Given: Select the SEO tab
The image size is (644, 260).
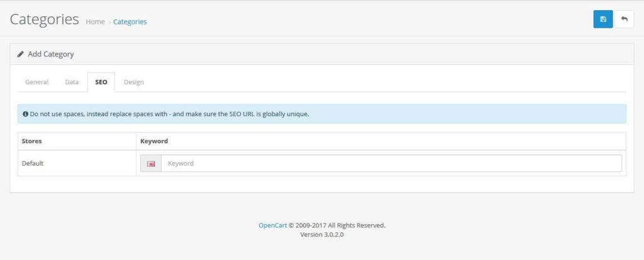Looking at the screenshot, I should coord(101,82).
